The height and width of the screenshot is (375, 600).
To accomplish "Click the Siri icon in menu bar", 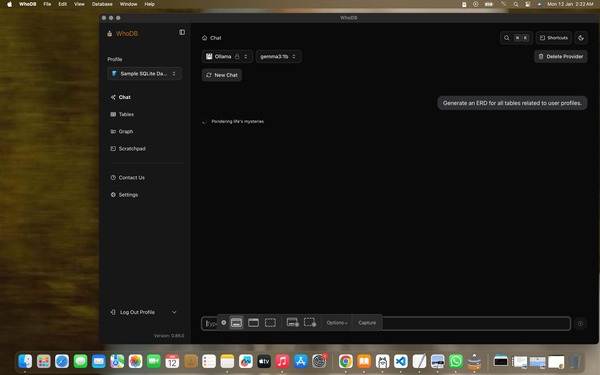I will (x=539, y=4).
